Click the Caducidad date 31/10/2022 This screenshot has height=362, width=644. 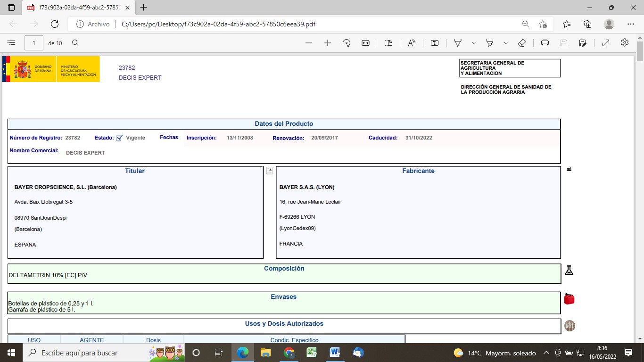coord(419,138)
